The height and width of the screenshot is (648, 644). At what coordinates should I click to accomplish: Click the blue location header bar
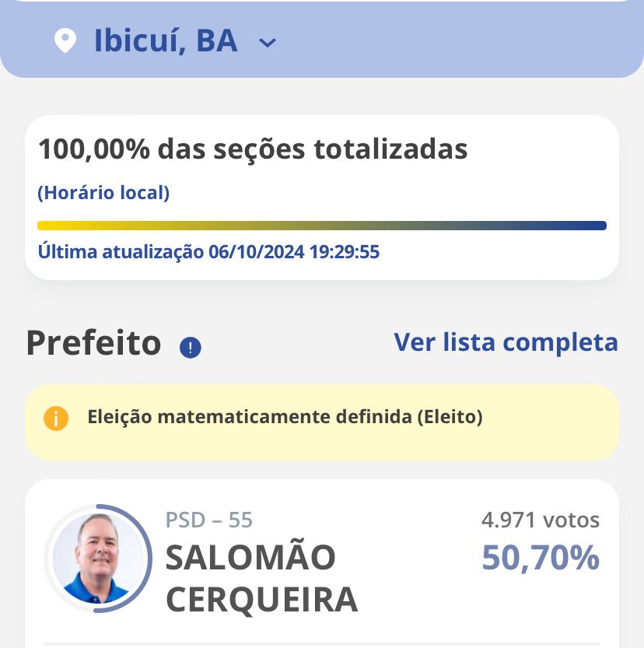(x=322, y=39)
